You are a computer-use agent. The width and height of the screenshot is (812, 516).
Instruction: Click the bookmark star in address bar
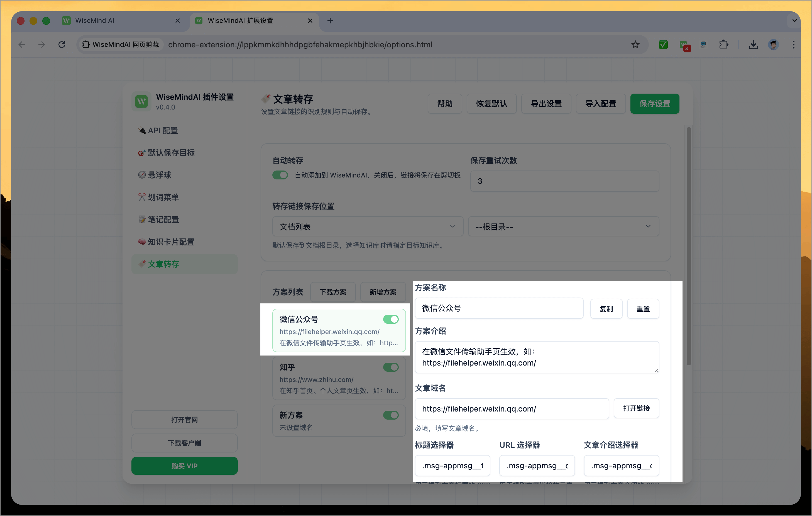pos(635,45)
